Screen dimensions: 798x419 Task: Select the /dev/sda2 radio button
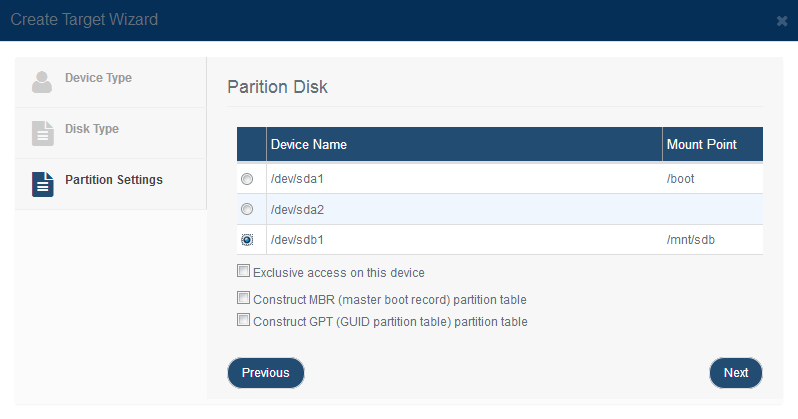(247, 209)
